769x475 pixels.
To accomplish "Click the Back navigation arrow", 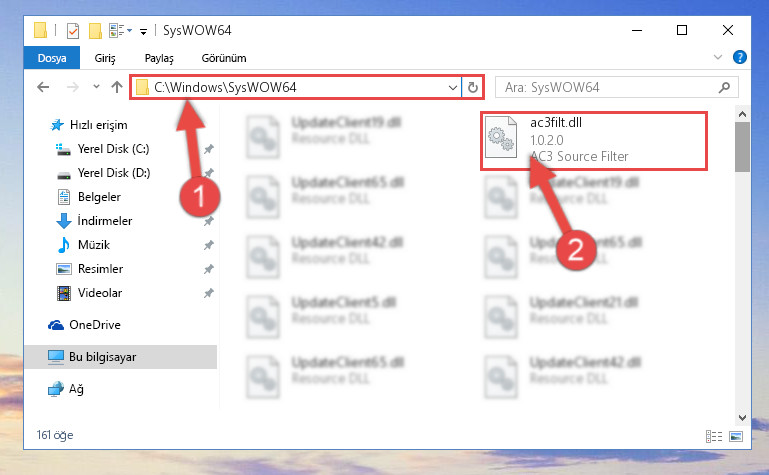I will 43,87.
